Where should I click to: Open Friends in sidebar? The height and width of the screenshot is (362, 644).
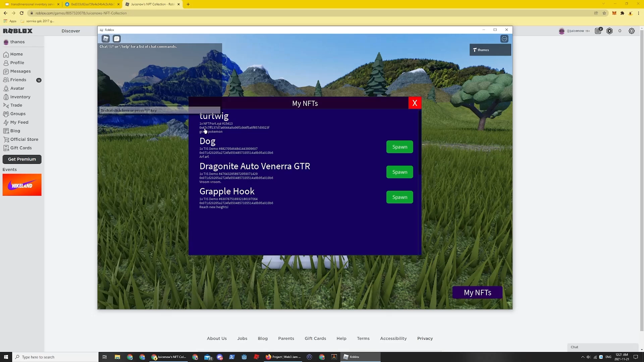click(x=15, y=80)
